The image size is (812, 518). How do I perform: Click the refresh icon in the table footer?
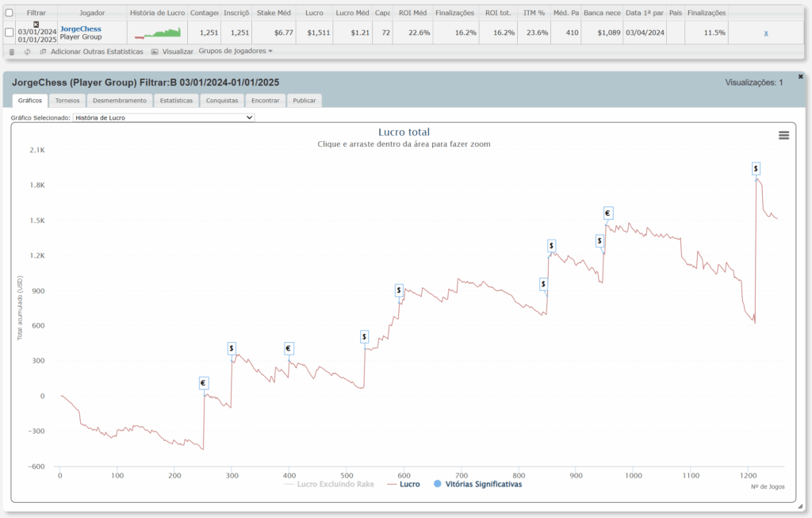pos(27,52)
